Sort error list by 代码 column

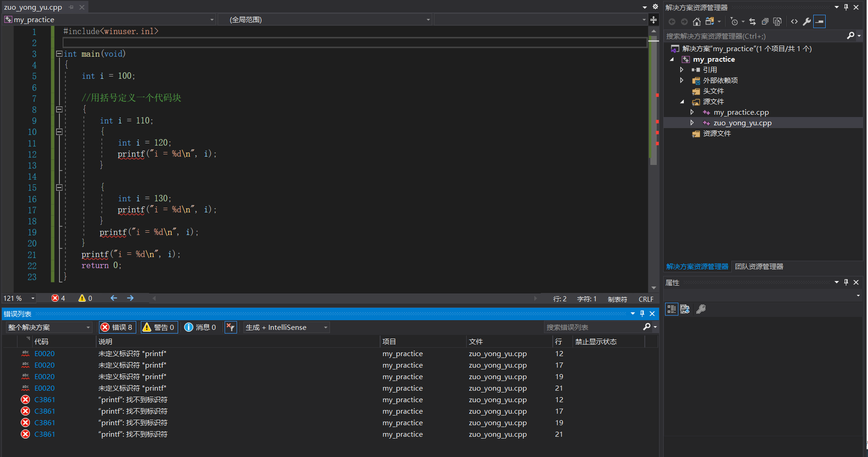pyautogui.click(x=64, y=341)
